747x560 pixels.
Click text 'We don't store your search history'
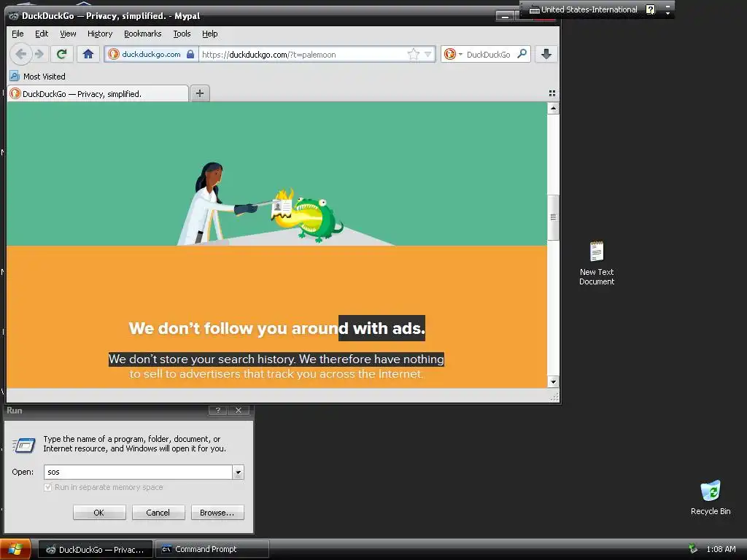pos(201,359)
